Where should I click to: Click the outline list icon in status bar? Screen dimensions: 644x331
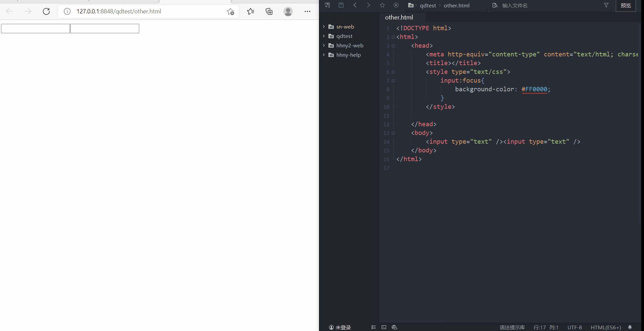[x=373, y=327]
